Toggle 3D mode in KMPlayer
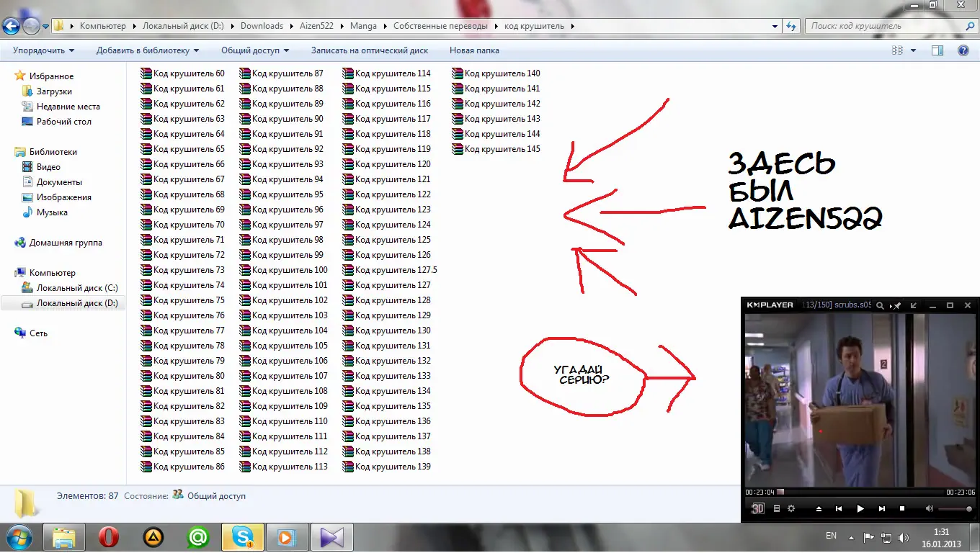The height and width of the screenshot is (553, 980). click(x=757, y=508)
